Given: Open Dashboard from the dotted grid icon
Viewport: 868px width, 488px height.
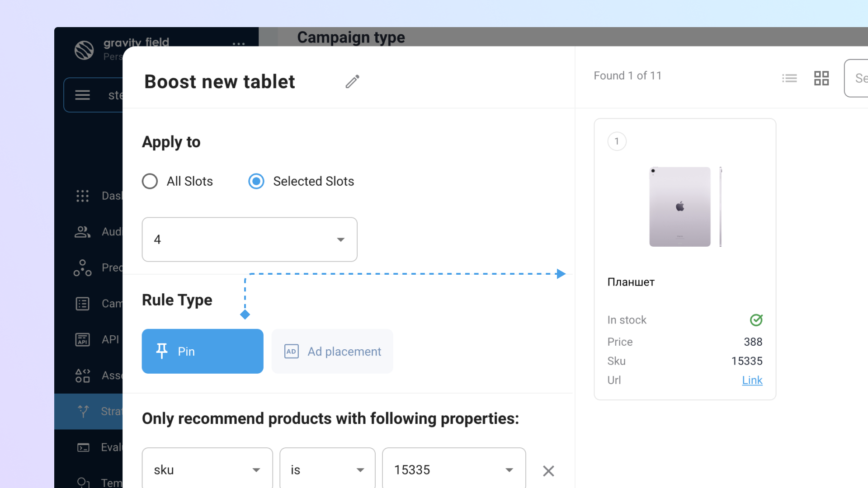Looking at the screenshot, I should (82, 196).
